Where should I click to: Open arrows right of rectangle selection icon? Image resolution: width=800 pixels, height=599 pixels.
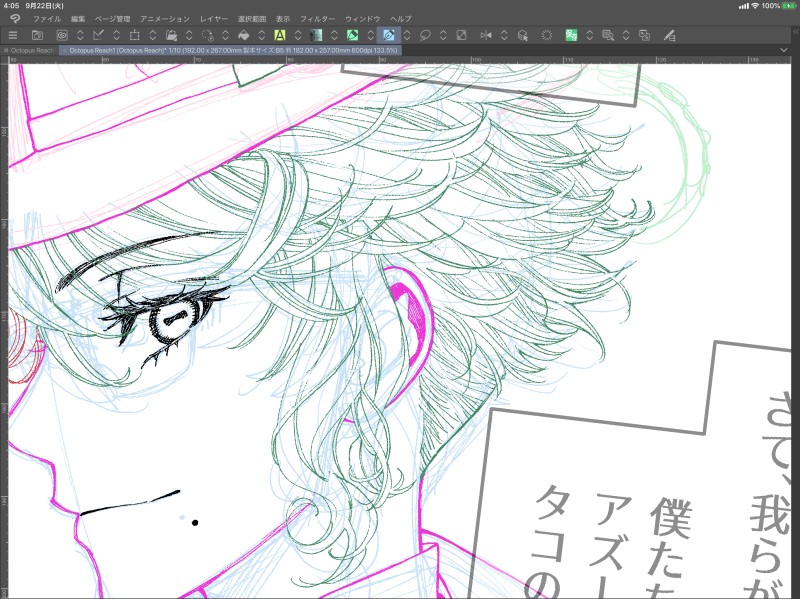click(153, 35)
